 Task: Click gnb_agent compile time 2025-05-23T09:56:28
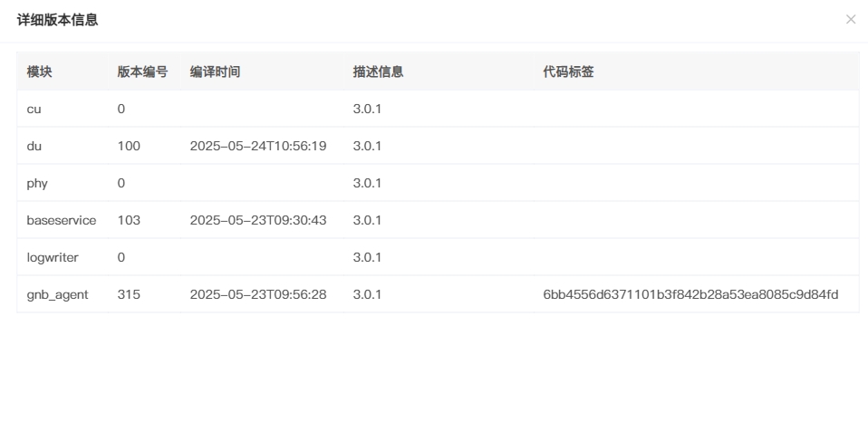(x=258, y=294)
